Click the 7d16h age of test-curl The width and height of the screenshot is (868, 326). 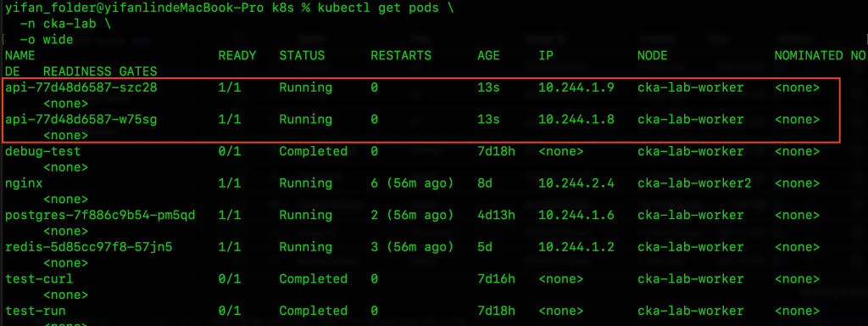tap(496, 278)
